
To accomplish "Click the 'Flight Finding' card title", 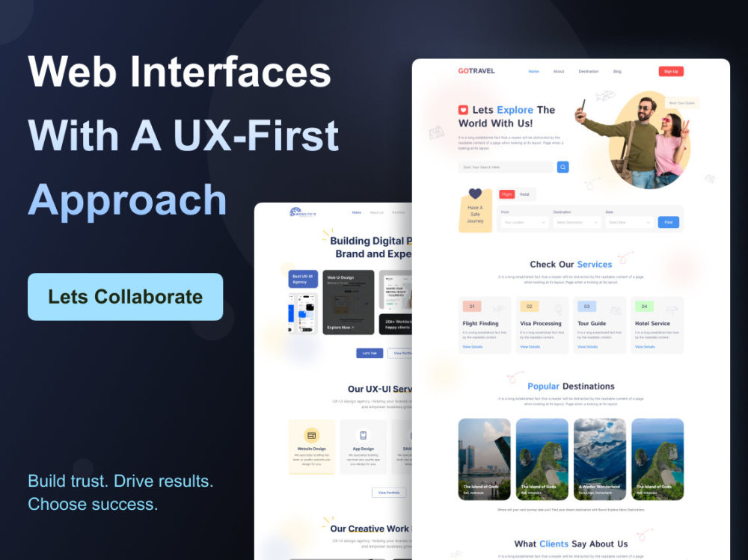I will (x=480, y=324).
